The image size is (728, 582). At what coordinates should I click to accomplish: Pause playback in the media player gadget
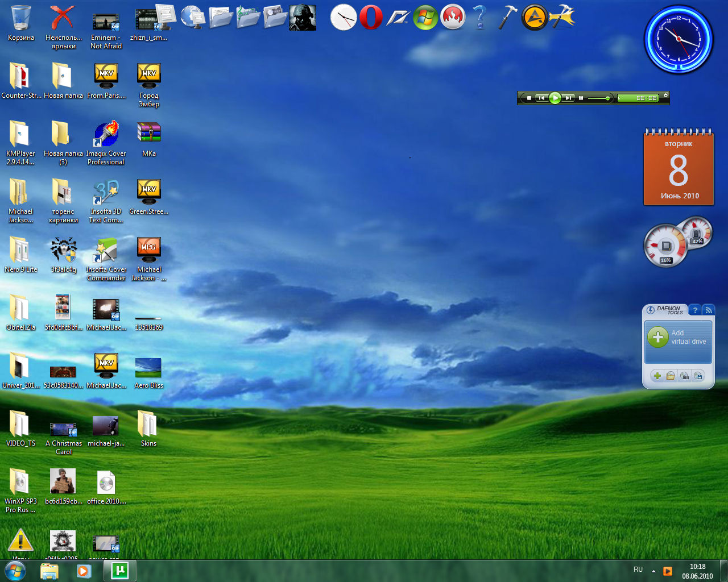pyautogui.click(x=581, y=98)
